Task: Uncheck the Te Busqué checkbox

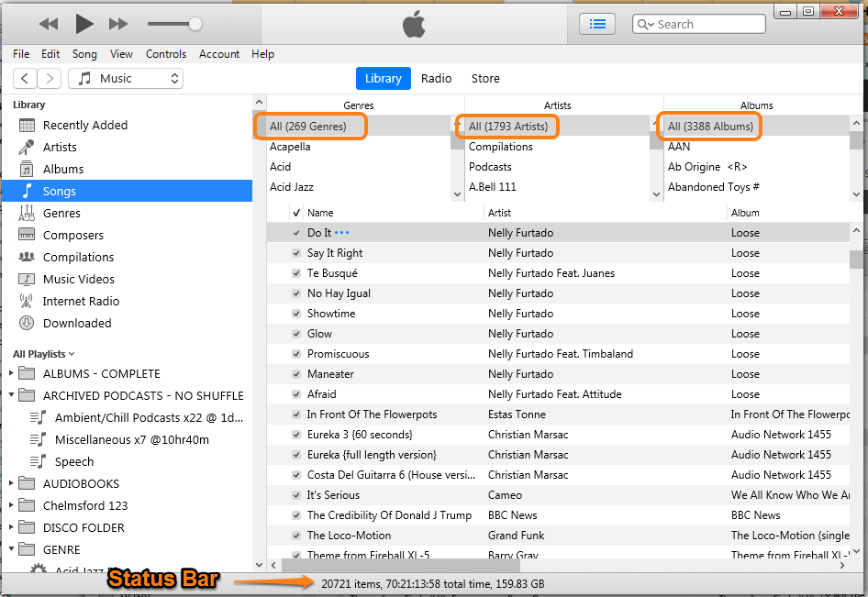Action: (x=296, y=273)
